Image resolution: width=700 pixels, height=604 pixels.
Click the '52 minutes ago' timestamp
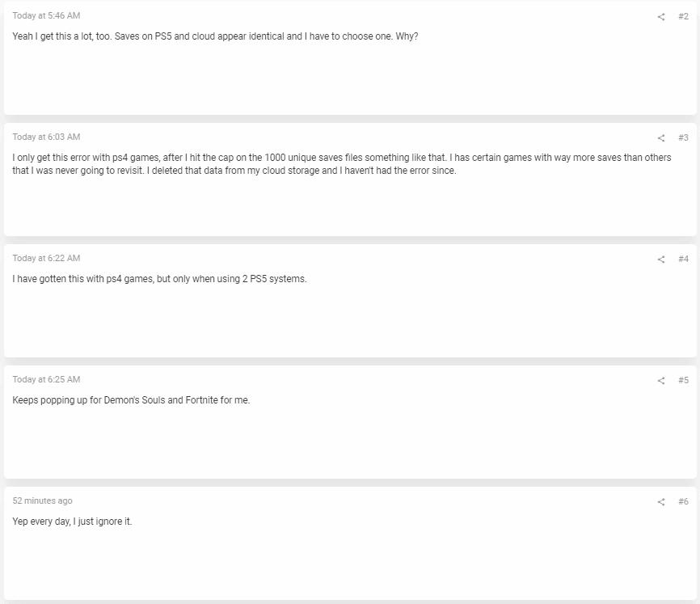tap(42, 501)
